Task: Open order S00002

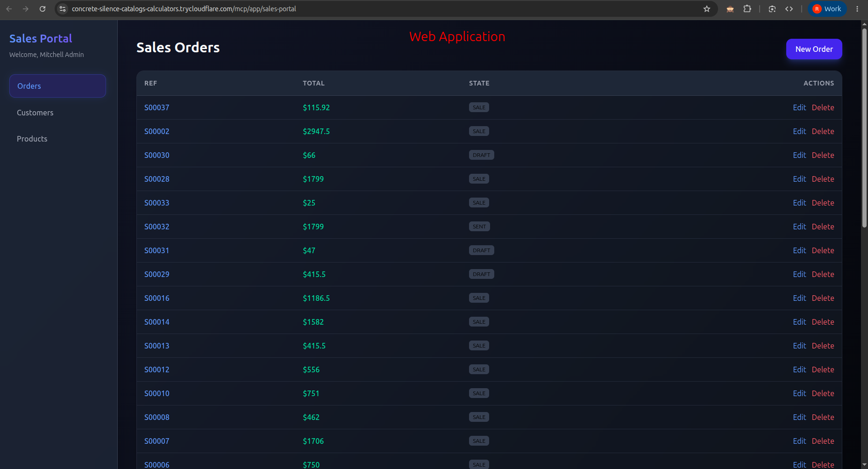Action: point(157,131)
